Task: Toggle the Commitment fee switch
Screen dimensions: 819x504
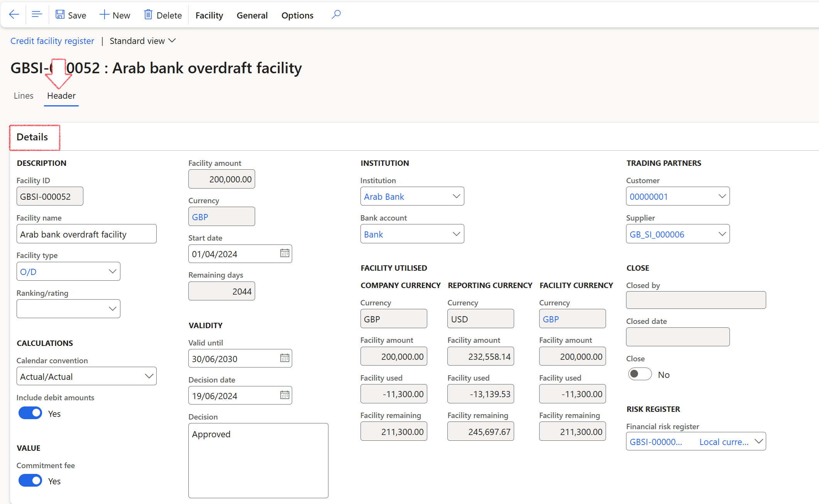Action: pyautogui.click(x=30, y=480)
